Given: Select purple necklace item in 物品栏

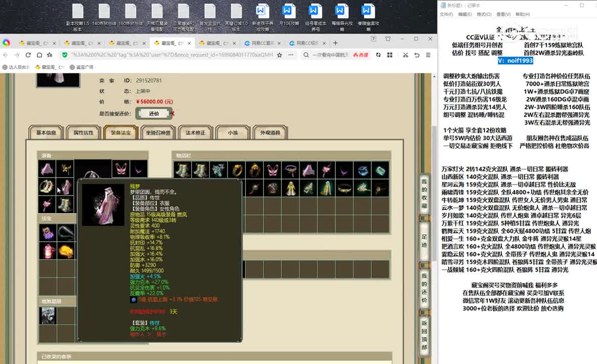Looking at the screenshot, I should 344,170.
